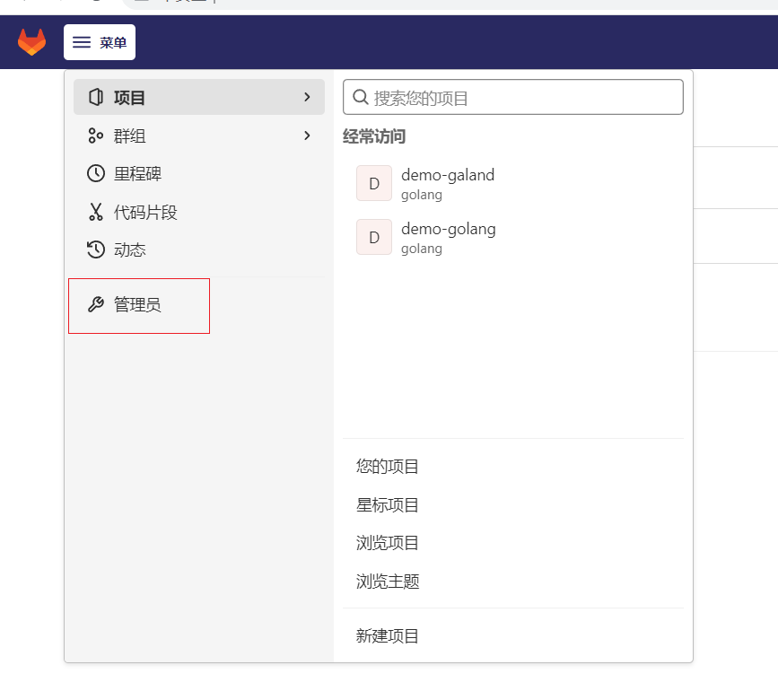Click the 群组 groups icon

click(95, 136)
